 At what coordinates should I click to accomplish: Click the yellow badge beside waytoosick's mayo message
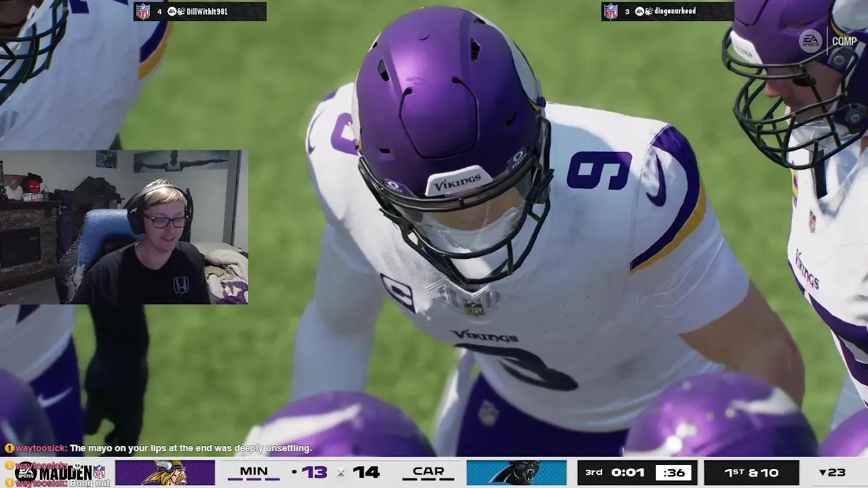(9, 448)
